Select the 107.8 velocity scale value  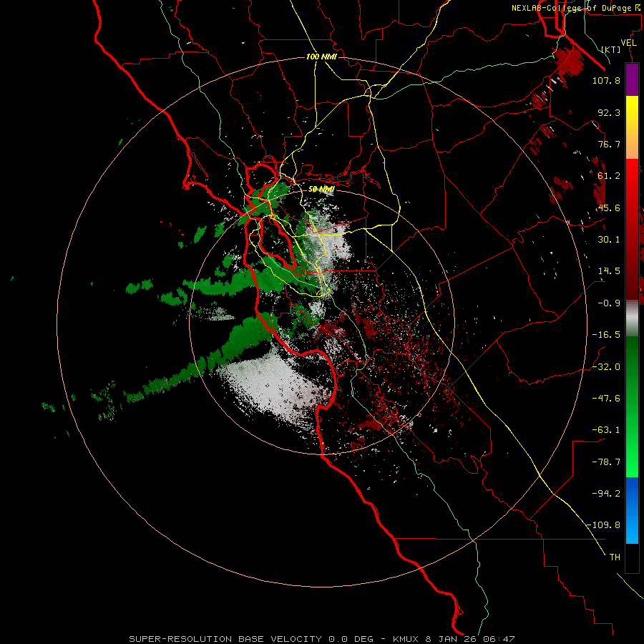click(x=606, y=80)
